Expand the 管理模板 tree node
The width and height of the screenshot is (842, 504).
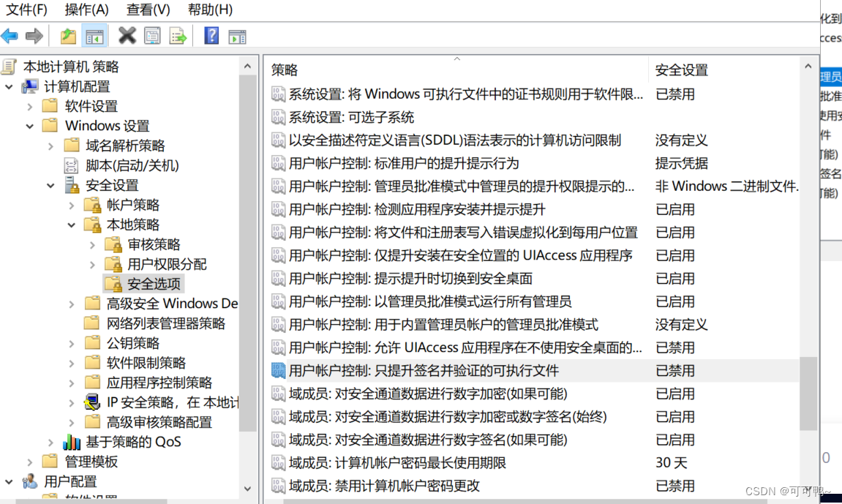tap(29, 462)
